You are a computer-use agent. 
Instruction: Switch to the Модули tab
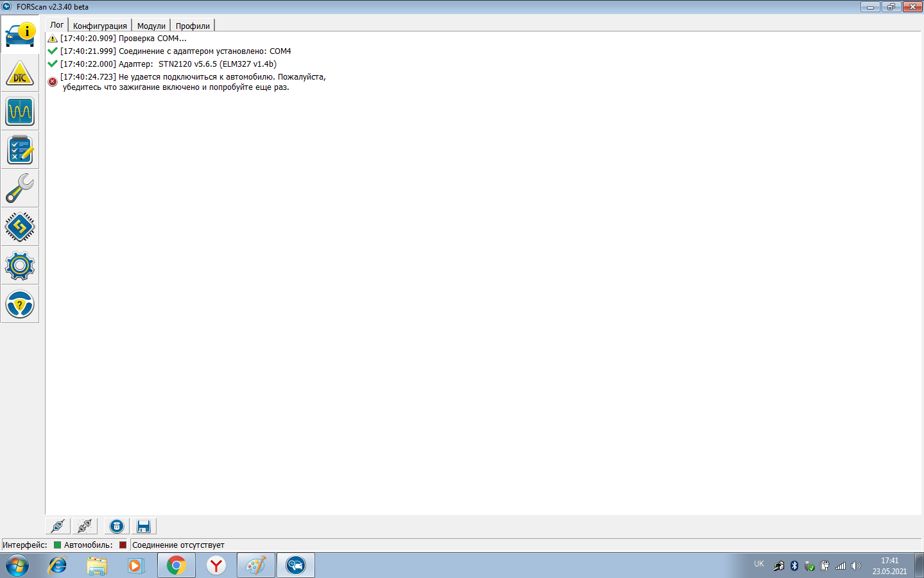(151, 26)
